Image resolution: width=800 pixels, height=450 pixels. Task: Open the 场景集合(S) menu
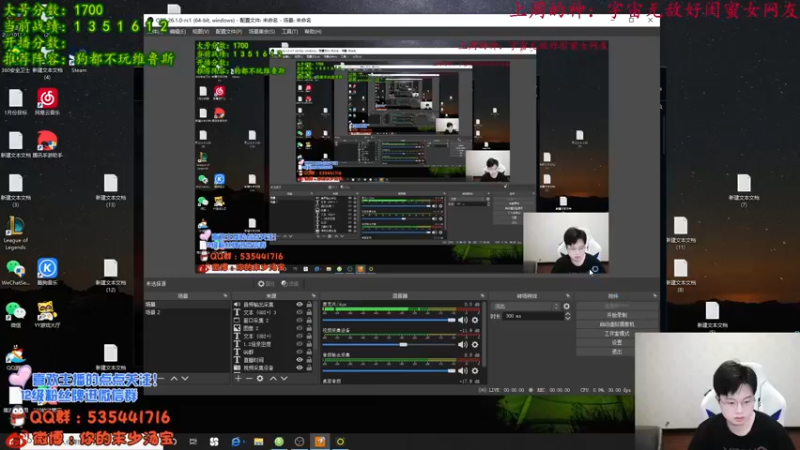click(261, 32)
